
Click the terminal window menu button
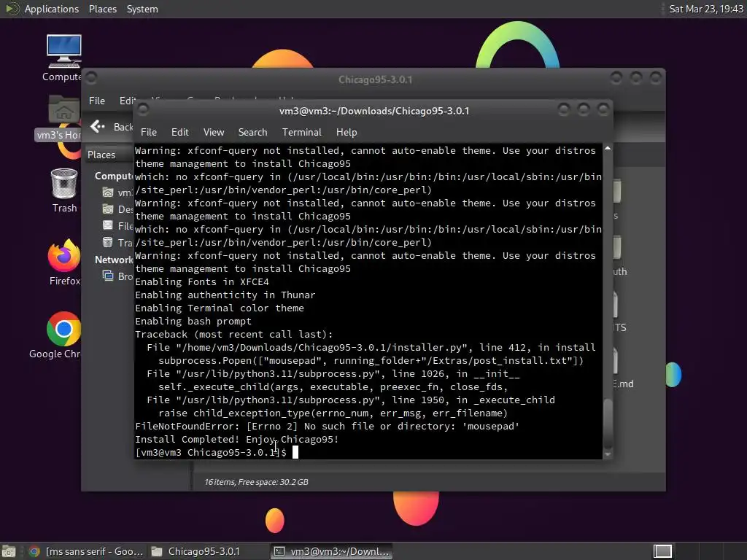tap(143, 109)
